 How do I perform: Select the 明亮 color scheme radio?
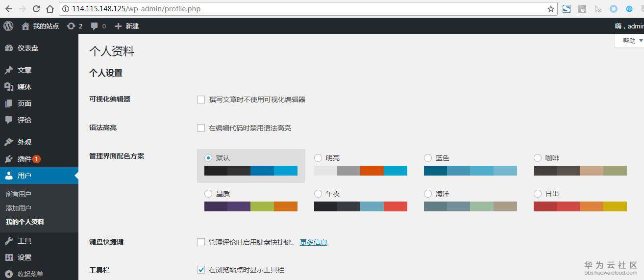tap(318, 158)
